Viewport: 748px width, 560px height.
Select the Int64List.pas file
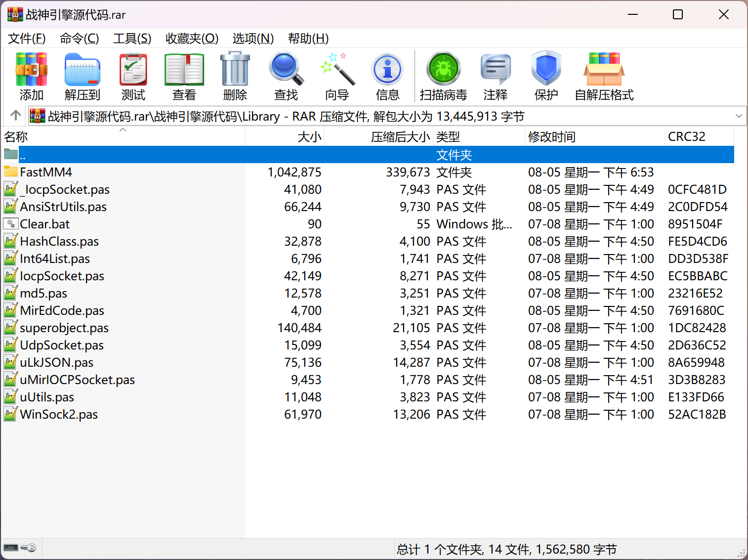55,258
